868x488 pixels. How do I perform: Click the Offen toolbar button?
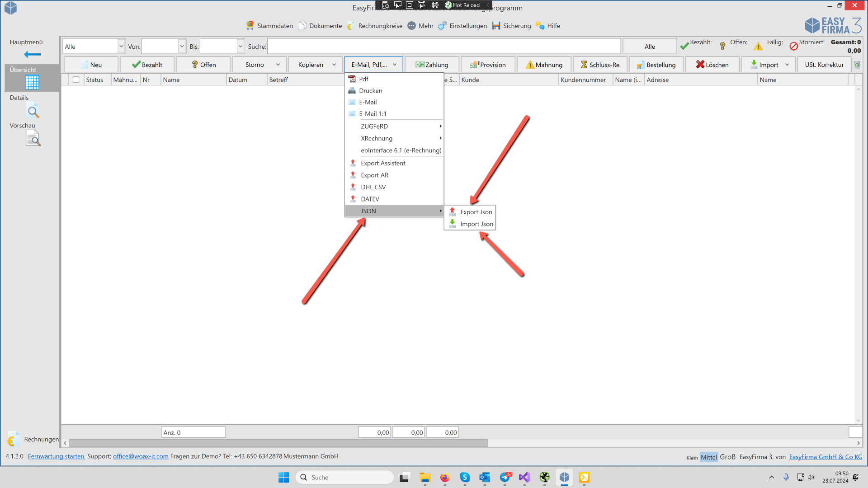pos(203,65)
